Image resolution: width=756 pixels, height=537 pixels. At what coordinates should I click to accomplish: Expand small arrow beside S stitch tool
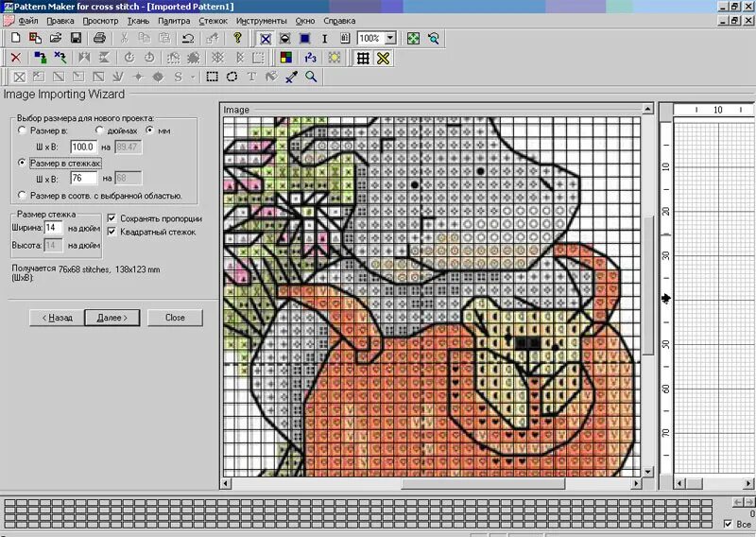(x=193, y=77)
